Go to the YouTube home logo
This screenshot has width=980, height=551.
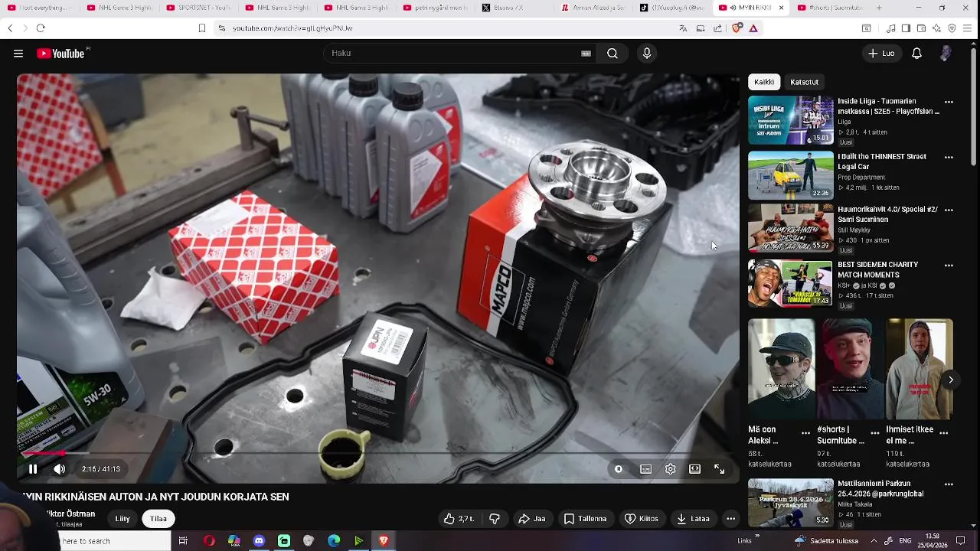[61, 54]
